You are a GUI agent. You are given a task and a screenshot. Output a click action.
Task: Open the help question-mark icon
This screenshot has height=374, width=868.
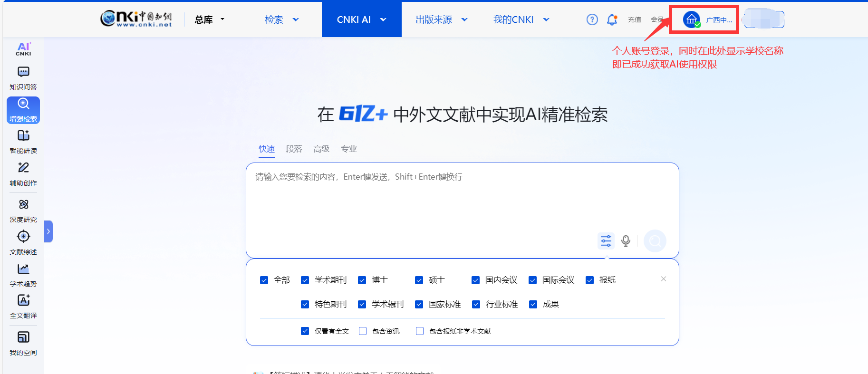click(x=592, y=19)
